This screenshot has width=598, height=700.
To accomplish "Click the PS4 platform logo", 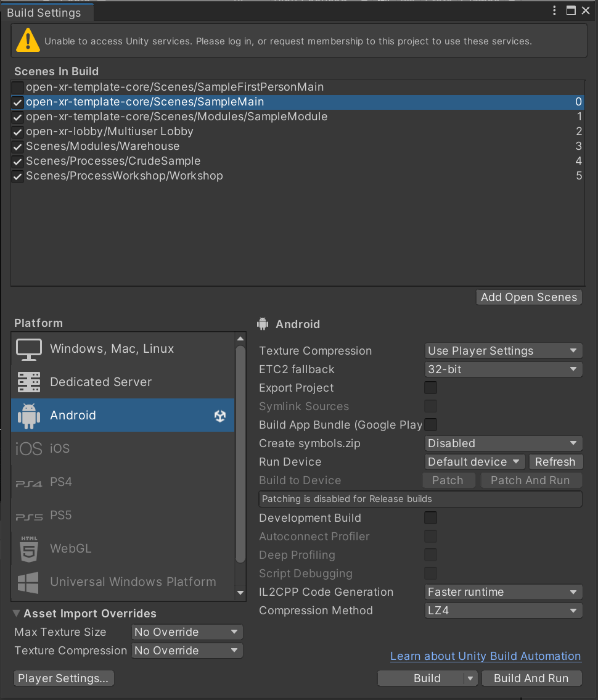I will coord(29,484).
